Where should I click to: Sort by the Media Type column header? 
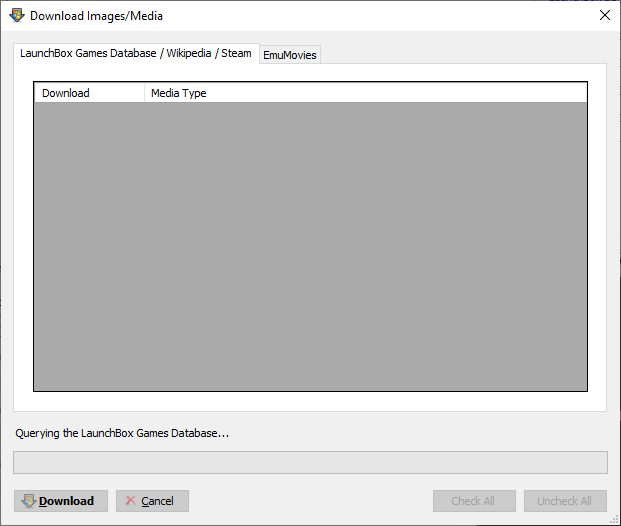click(366, 93)
